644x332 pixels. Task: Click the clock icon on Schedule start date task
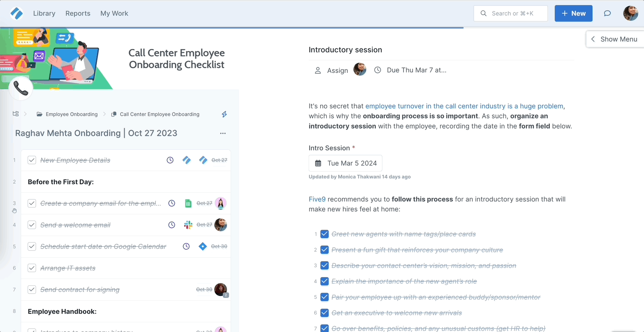[186, 247]
